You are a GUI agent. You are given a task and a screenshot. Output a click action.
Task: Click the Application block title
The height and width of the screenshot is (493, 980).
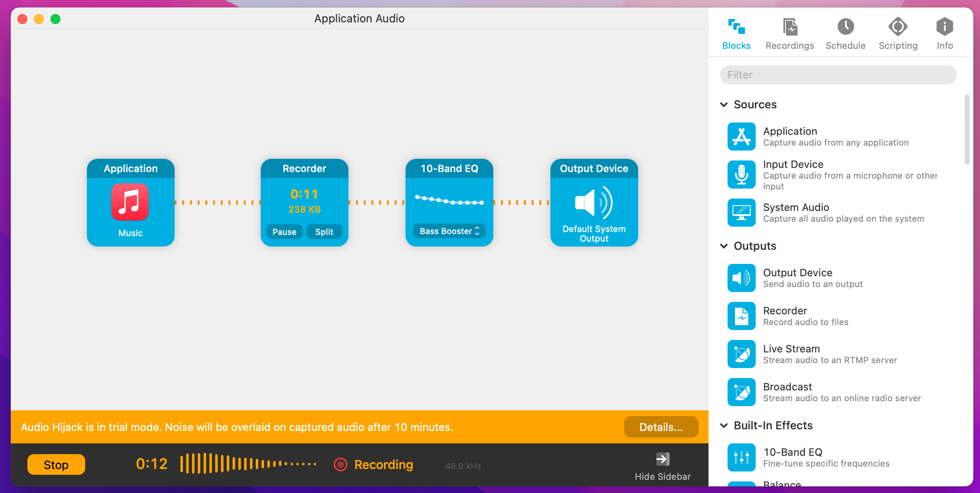tap(130, 168)
